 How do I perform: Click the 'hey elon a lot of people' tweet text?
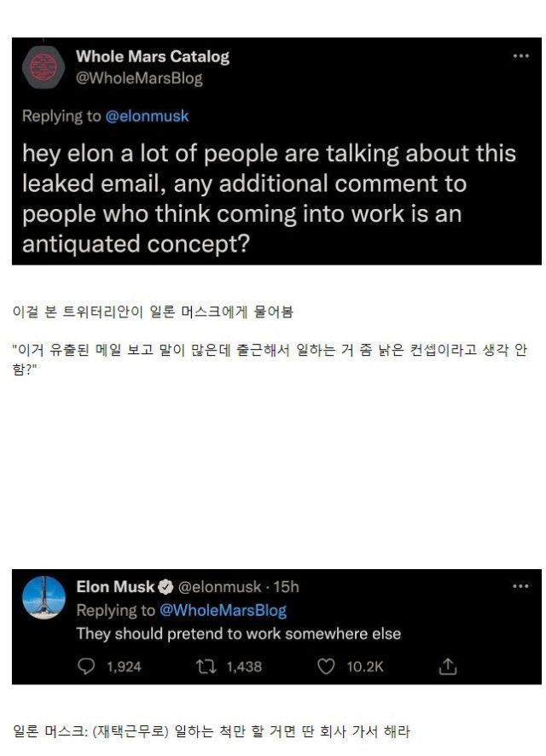(x=269, y=198)
